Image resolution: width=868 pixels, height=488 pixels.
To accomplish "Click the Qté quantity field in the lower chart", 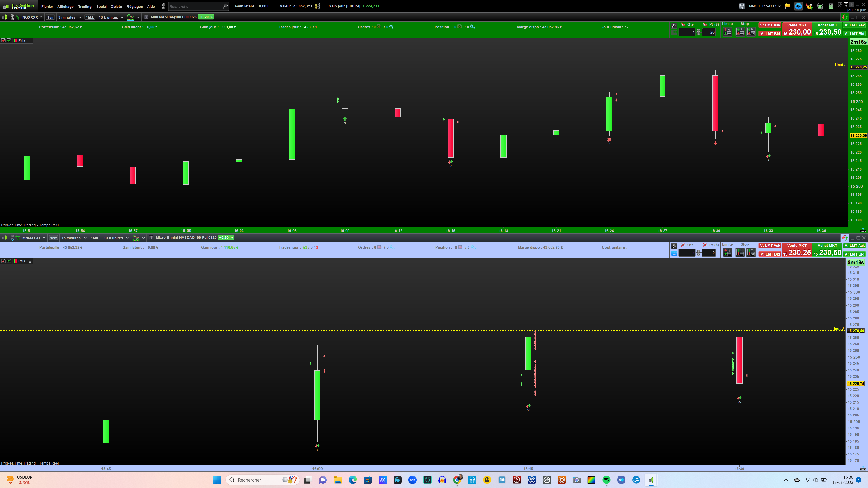I will point(687,253).
